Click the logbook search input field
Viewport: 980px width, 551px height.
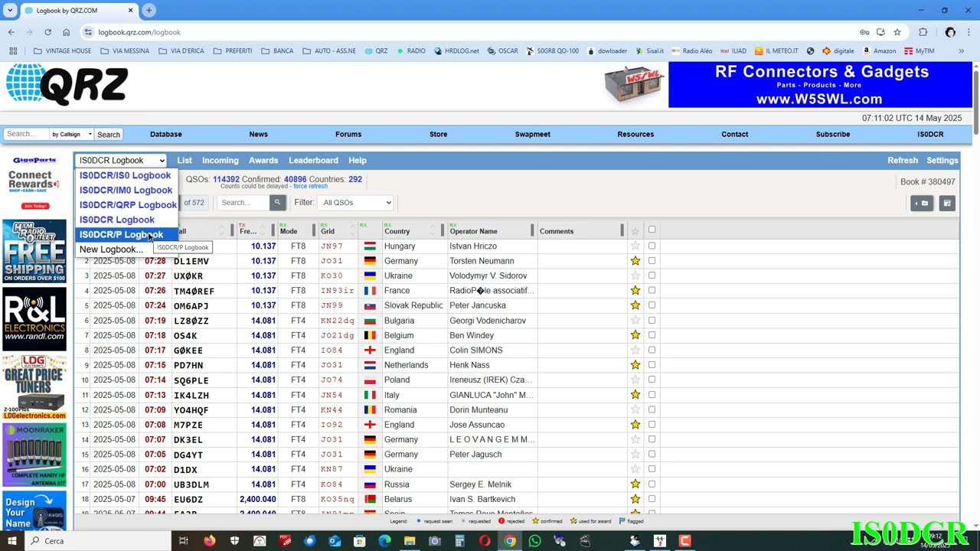point(243,202)
